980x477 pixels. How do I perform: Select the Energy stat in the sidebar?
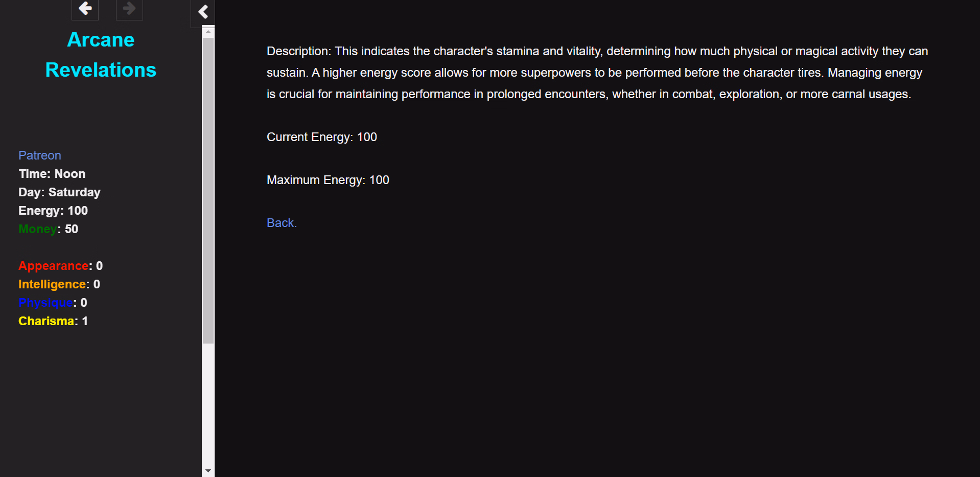(53, 211)
